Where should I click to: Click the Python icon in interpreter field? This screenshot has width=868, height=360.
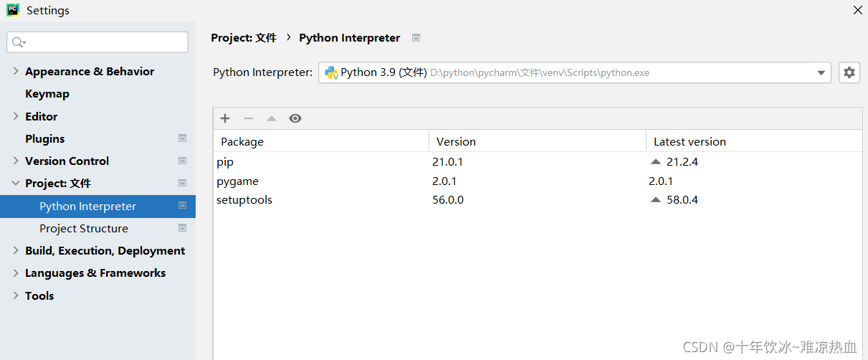point(331,72)
